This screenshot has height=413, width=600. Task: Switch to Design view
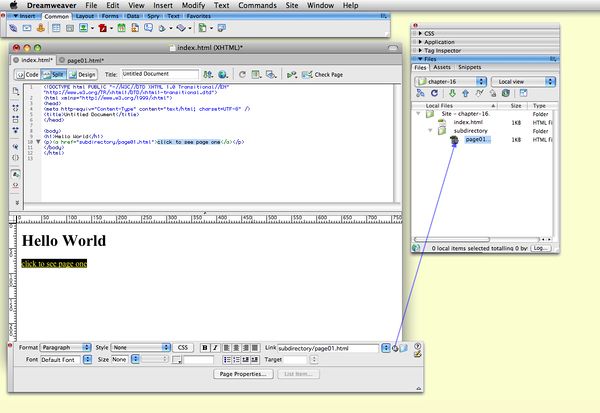[84, 74]
